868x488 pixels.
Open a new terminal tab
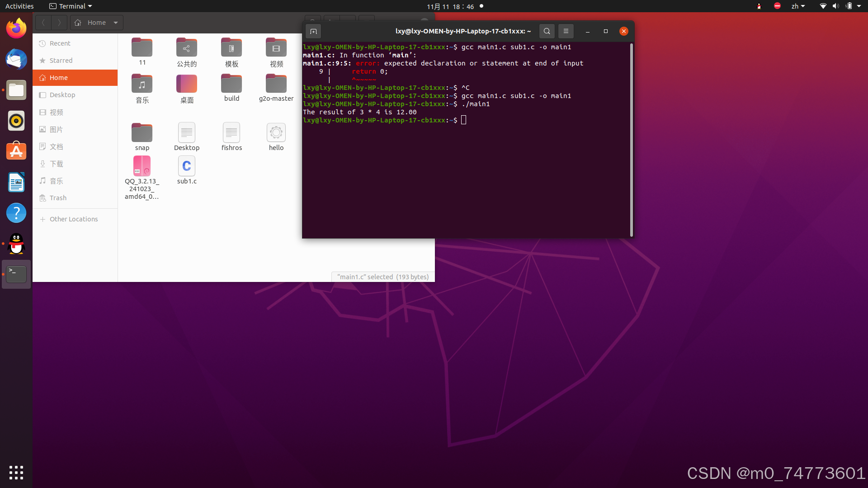313,31
